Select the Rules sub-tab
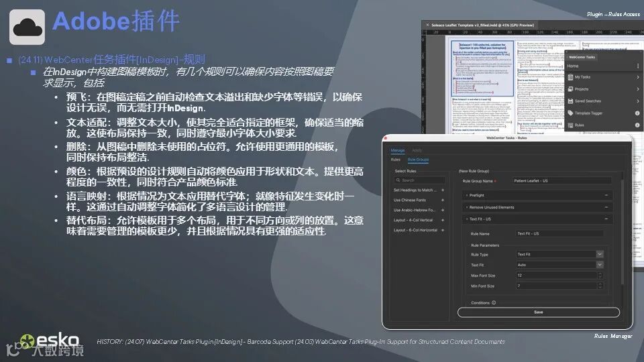The width and height of the screenshot is (644, 362). click(x=396, y=160)
